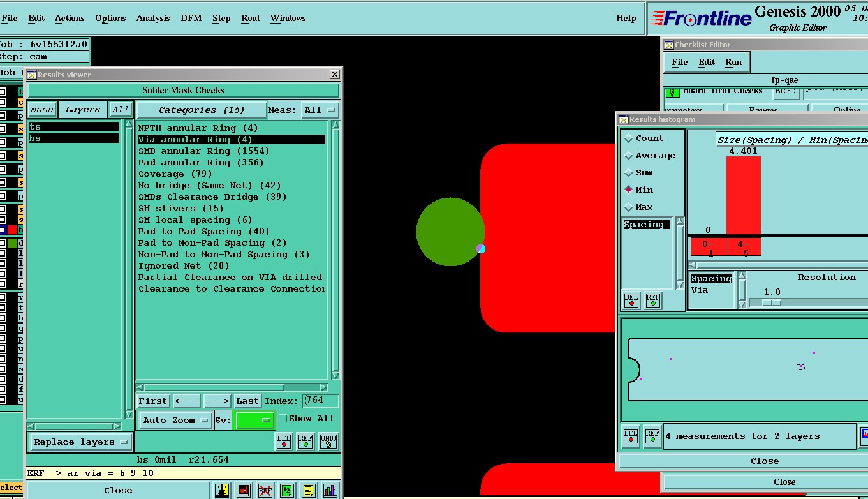Image resolution: width=868 pixels, height=499 pixels.
Task: Open the histogram bar chart icon
Action: click(330, 490)
